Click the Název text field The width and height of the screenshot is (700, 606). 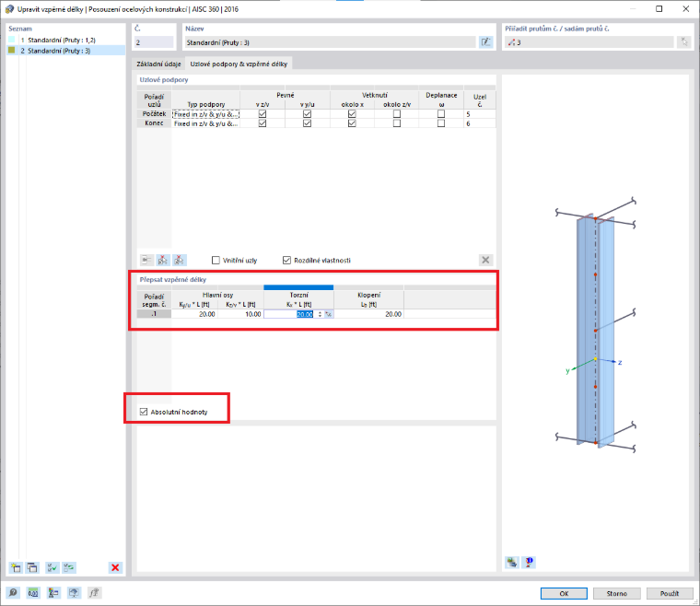tap(331, 42)
